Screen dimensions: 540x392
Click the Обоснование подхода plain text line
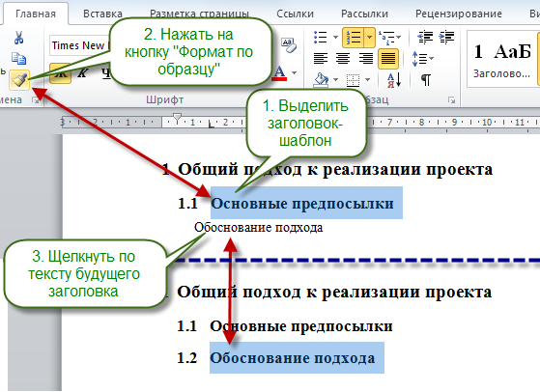(258, 228)
